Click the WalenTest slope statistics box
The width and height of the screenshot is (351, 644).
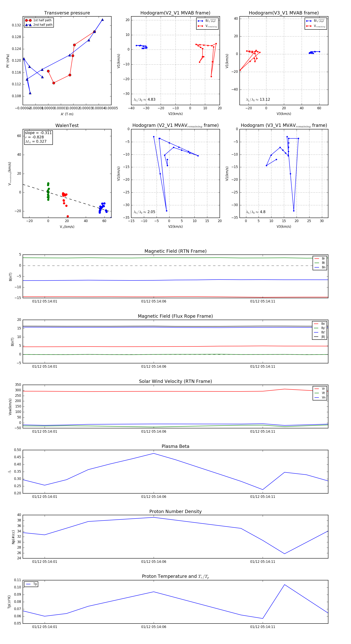[x=38, y=137]
